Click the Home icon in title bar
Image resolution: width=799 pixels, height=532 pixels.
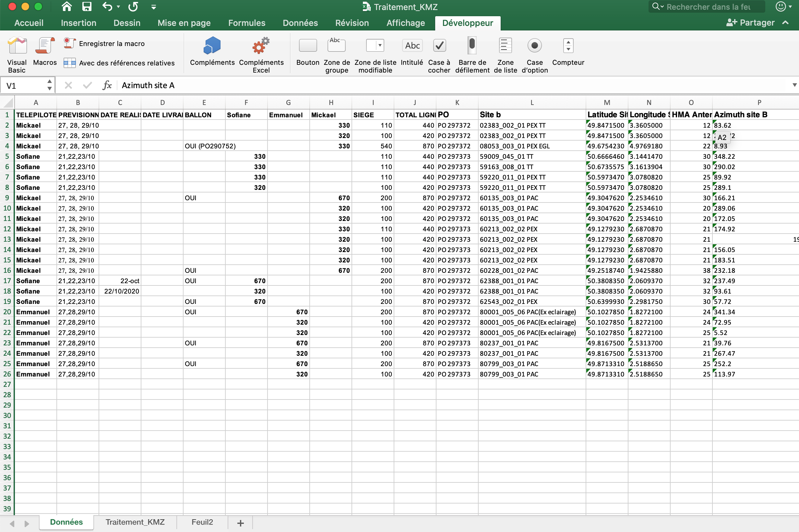[66, 6]
